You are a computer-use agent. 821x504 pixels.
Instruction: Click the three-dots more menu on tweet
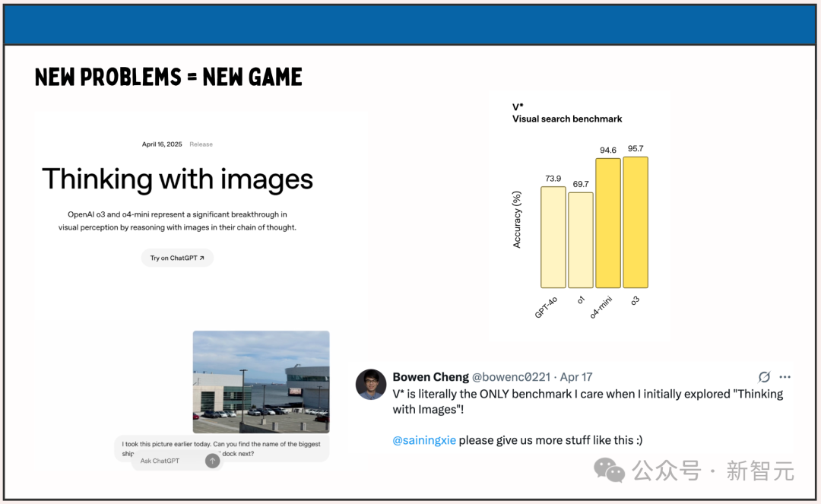[785, 377]
